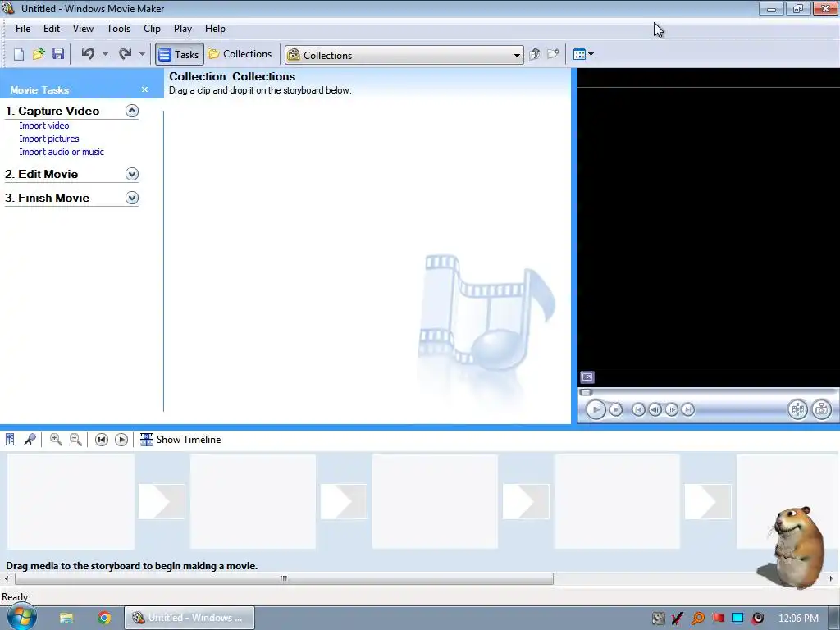Create a new project with the blank page icon
The height and width of the screenshot is (630, 840).
[x=19, y=54]
